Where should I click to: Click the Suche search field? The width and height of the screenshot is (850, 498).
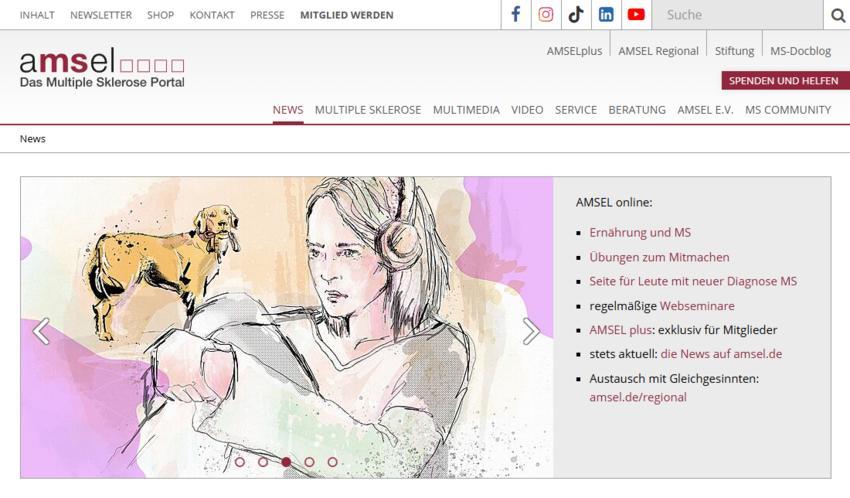(737, 15)
